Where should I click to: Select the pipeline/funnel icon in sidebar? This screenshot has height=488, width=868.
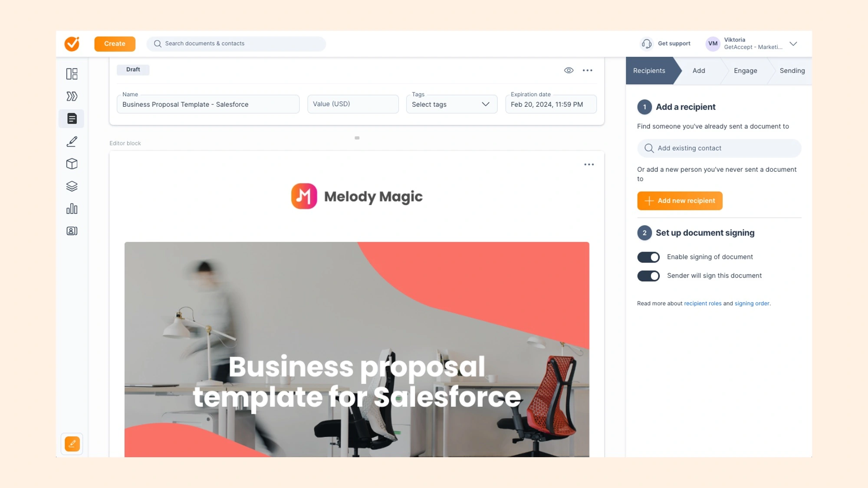(x=72, y=96)
